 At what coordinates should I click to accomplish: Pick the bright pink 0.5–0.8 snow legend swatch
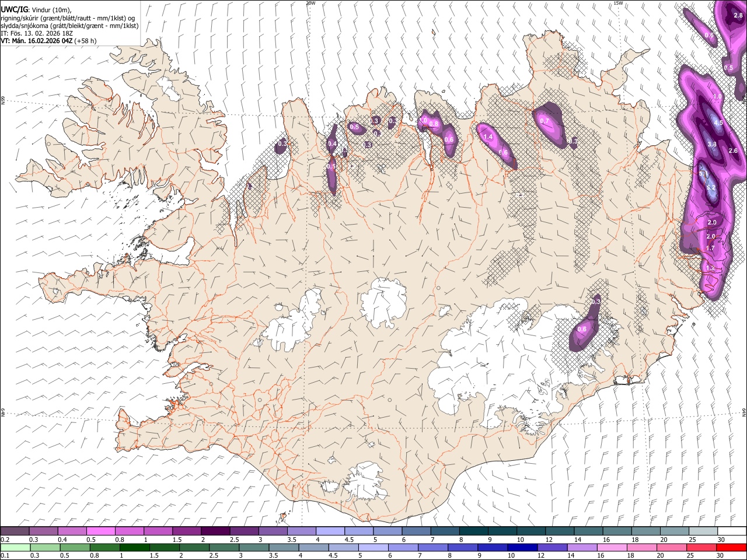click(100, 531)
